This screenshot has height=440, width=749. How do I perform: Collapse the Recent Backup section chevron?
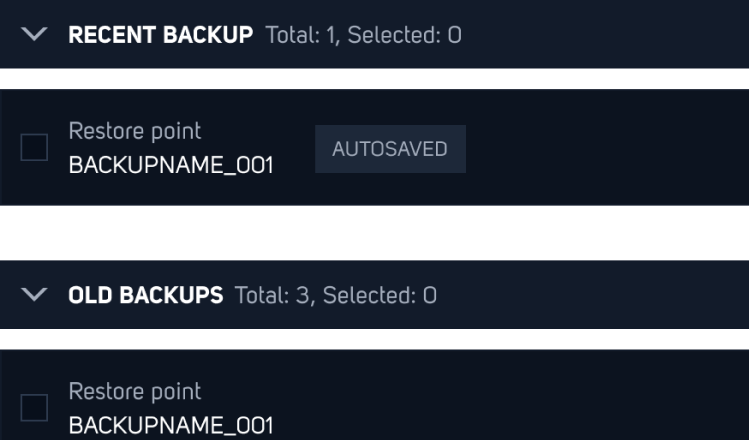point(35,35)
